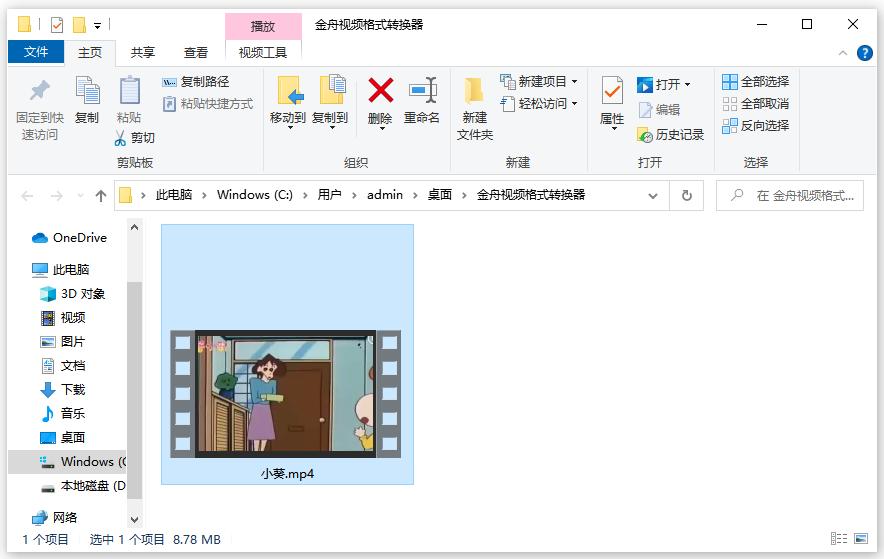Open 历史记录 file history
884x559 pixels.
670,135
